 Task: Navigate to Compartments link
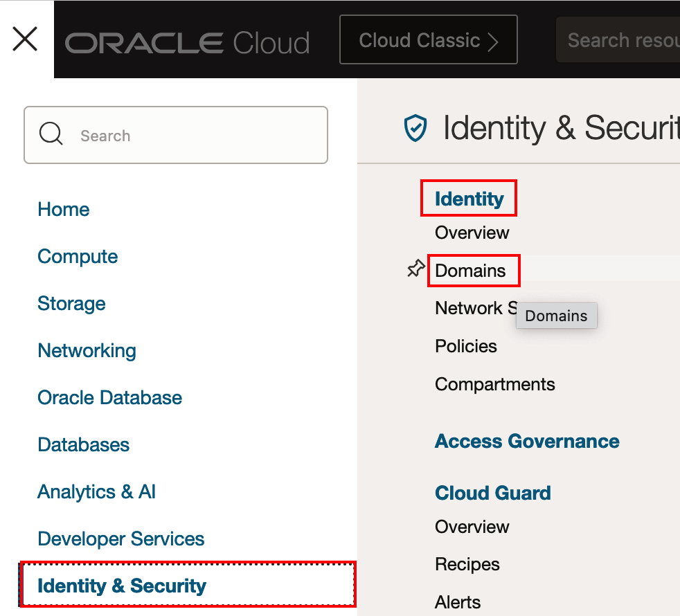pos(494,384)
